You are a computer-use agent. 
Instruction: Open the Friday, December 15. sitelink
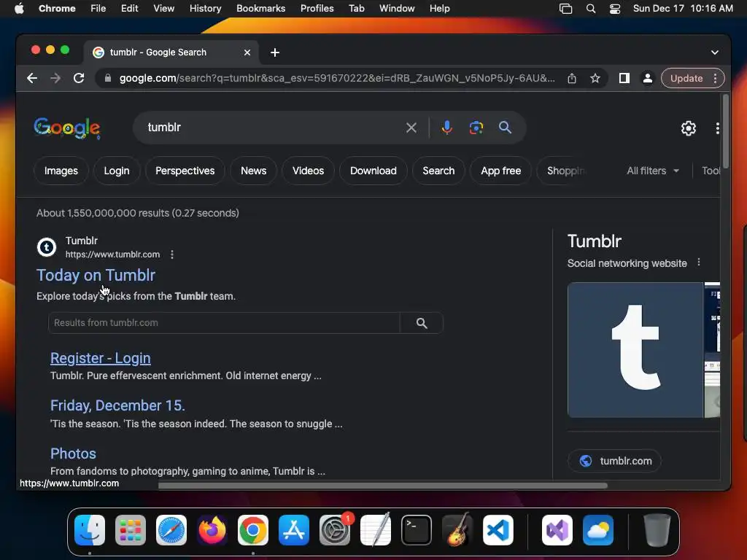pos(117,405)
